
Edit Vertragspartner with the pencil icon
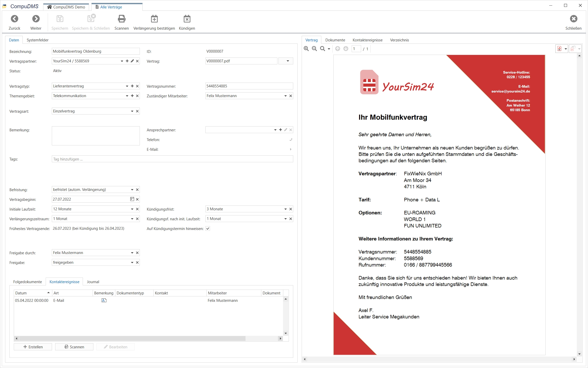[x=132, y=61]
